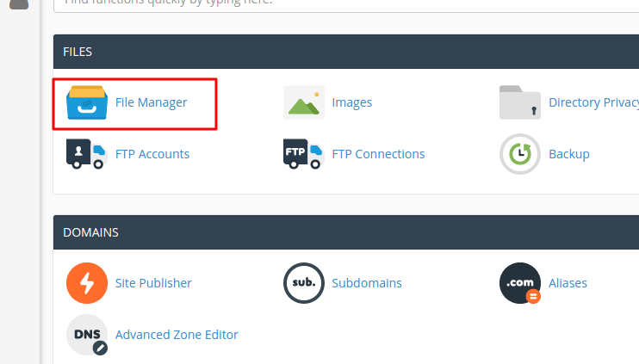The image size is (639, 364).
Task: Open Advanced Zone Editor link
Action: (177, 335)
